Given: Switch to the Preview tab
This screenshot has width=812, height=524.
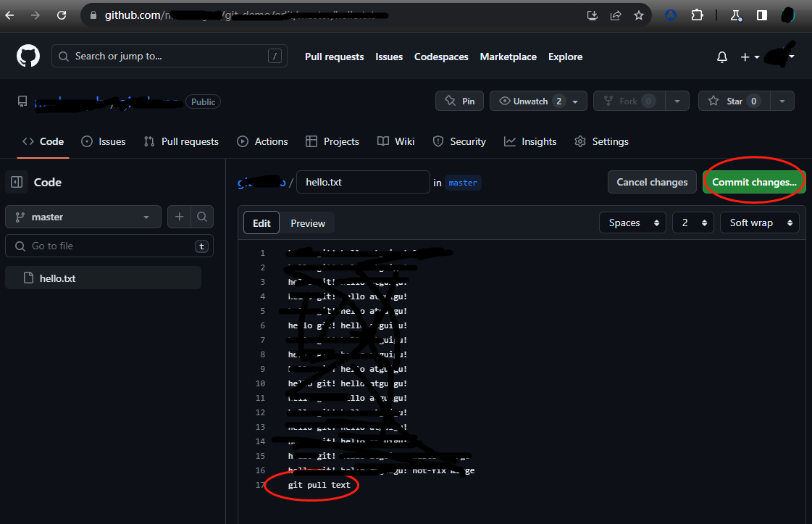Looking at the screenshot, I should point(308,223).
